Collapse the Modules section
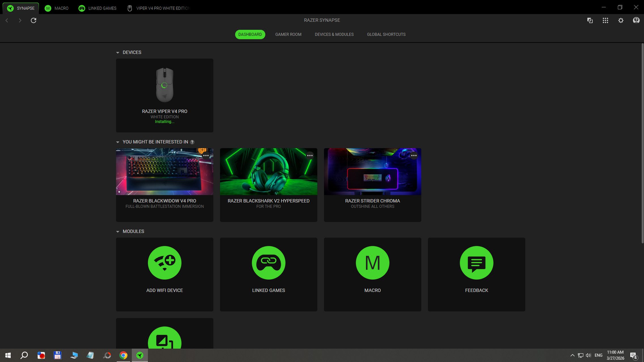Image resolution: width=644 pixels, height=362 pixels. [x=118, y=232]
